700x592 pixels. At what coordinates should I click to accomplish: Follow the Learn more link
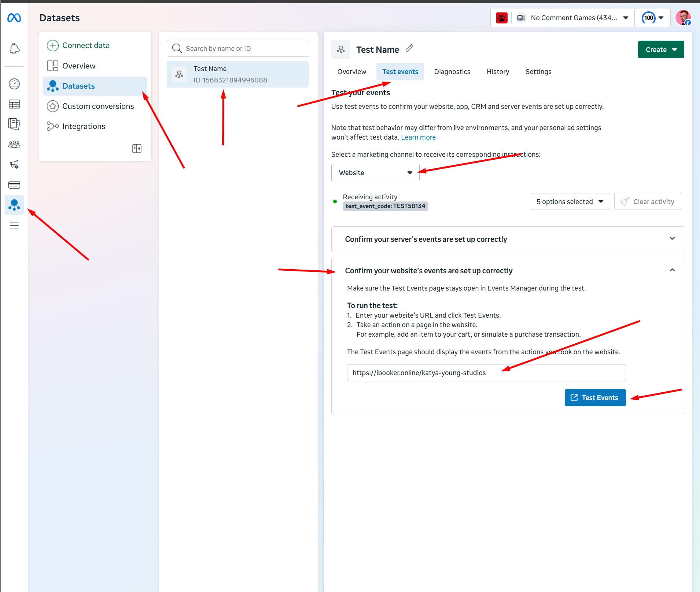point(418,137)
